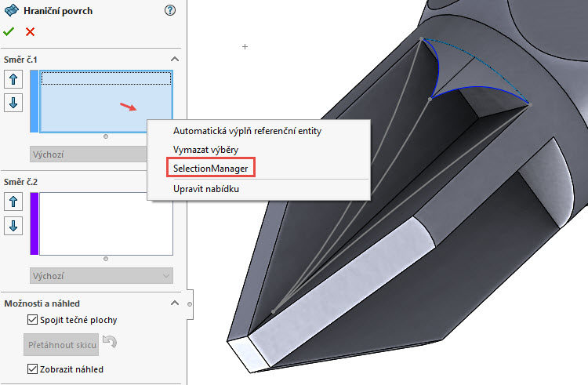588x385 pixels.
Task: Open the Výchozí dropdown under Směr č.2
Action: (x=101, y=276)
